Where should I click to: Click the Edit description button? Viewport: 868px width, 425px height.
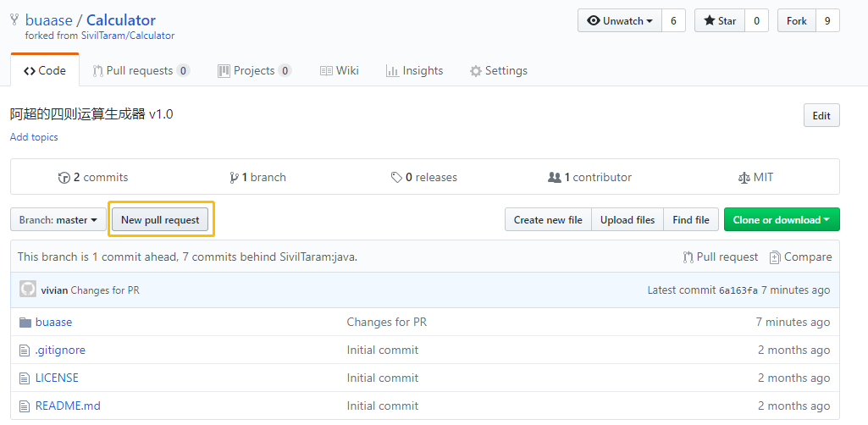tap(821, 116)
